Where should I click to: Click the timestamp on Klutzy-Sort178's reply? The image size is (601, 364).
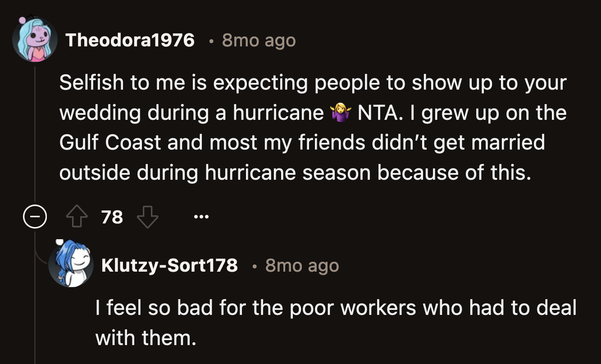302,265
